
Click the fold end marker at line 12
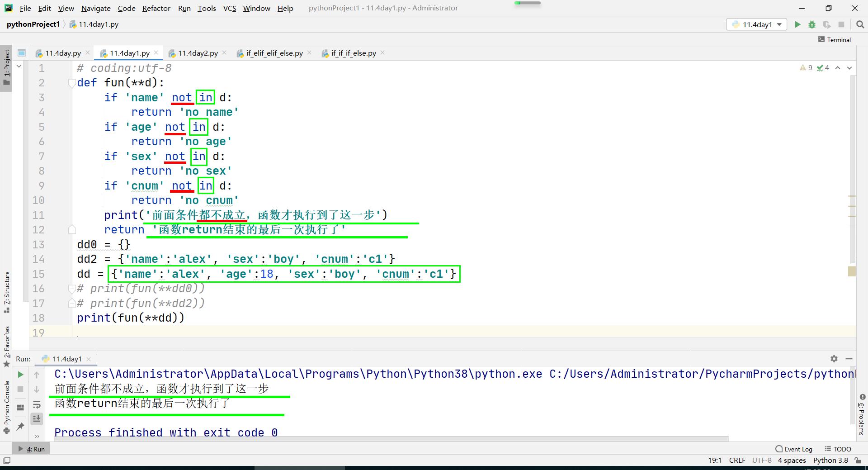coord(71,230)
